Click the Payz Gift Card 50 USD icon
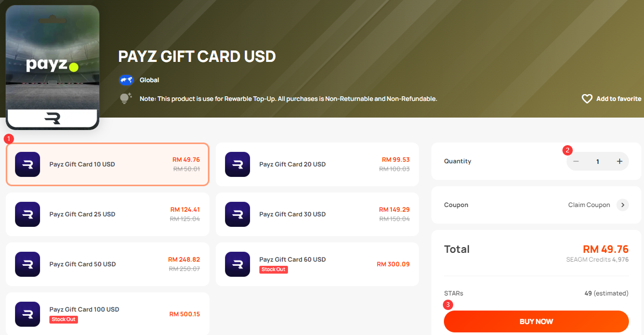 coord(28,264)
